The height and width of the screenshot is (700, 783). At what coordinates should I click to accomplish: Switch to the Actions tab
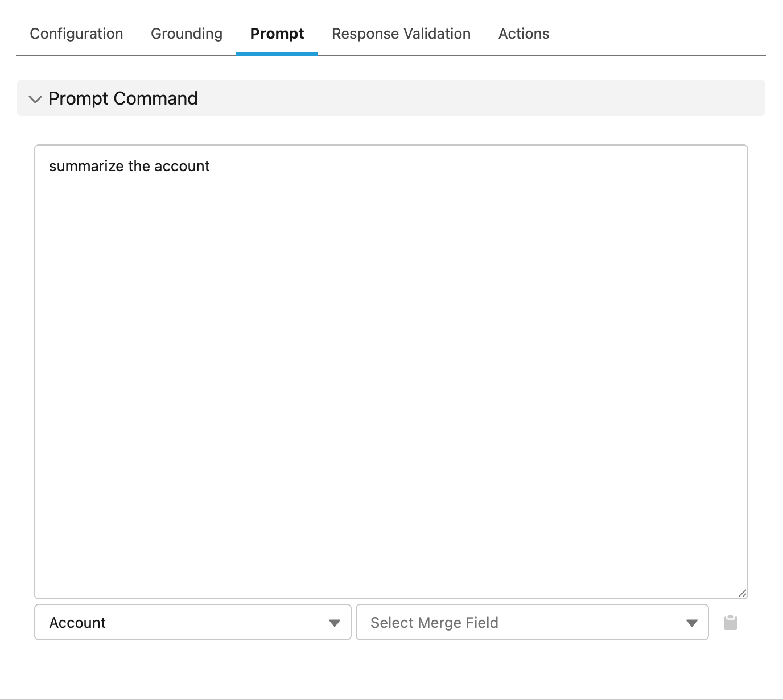(x=524, y=34)
